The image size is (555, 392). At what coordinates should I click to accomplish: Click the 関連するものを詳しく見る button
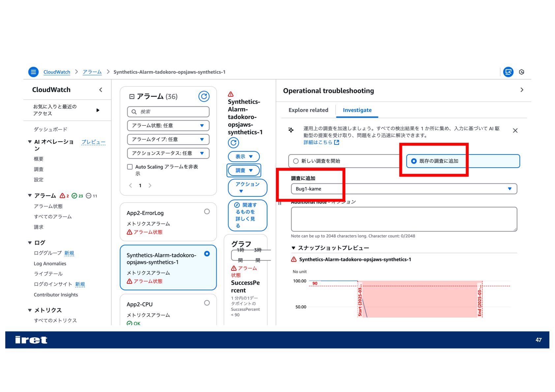tap(247, 215)
